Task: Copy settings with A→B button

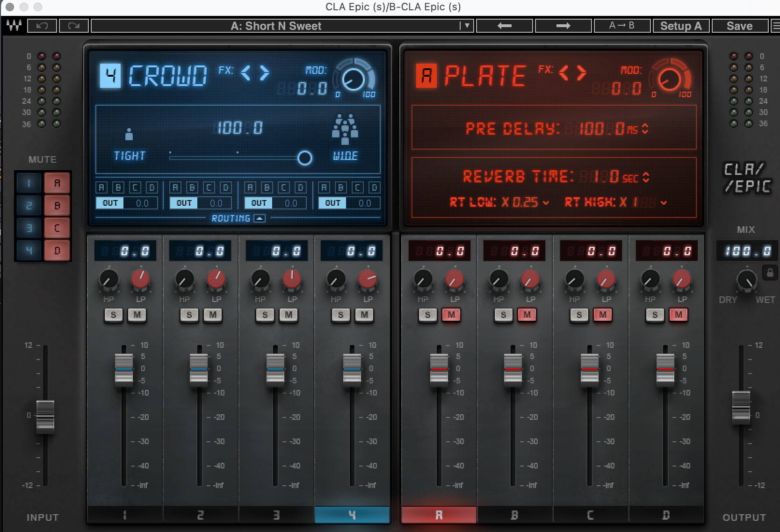Action: [x=621, y=26]
